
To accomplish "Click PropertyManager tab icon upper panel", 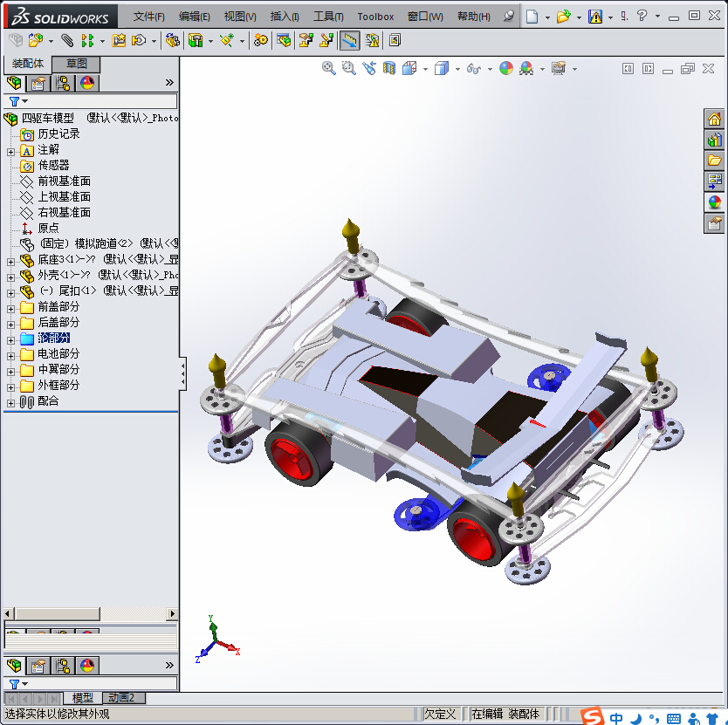I will point(38,84).
